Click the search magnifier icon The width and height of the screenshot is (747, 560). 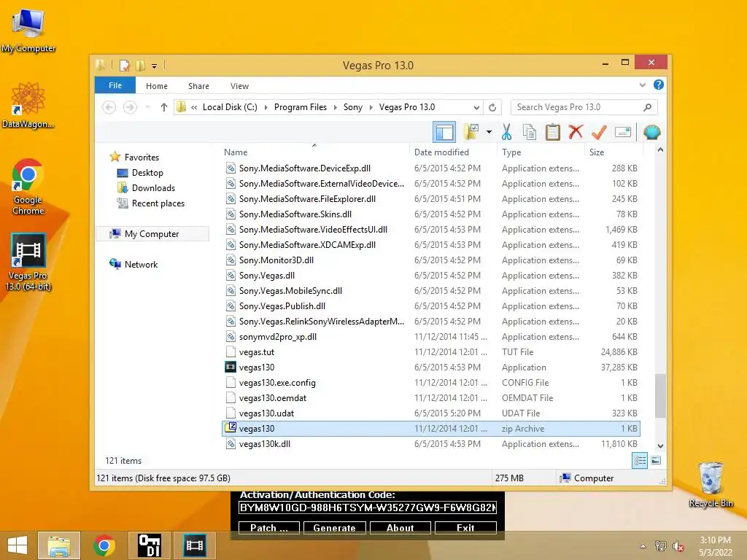coord(647,107)
